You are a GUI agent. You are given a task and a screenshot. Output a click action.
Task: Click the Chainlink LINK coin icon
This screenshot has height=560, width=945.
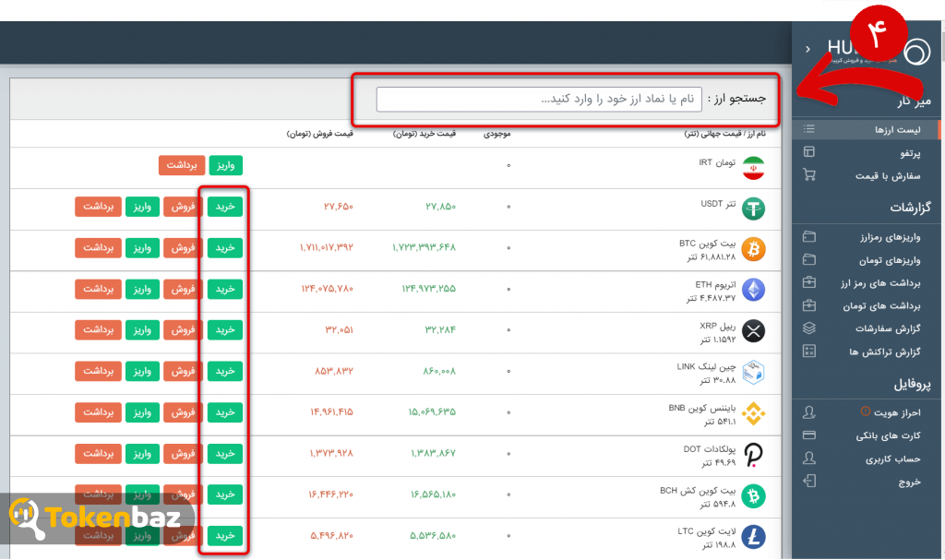tap(753, 373)
